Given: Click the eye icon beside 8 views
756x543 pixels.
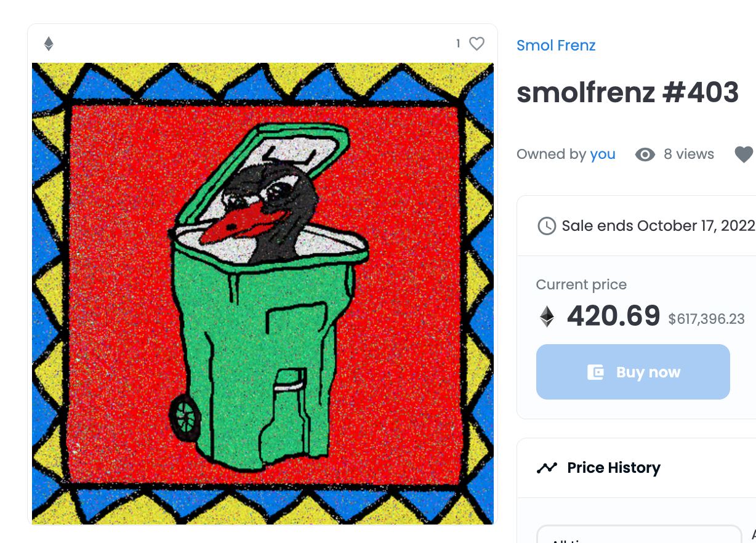Looking at the screenshot, I should (645, 155).
